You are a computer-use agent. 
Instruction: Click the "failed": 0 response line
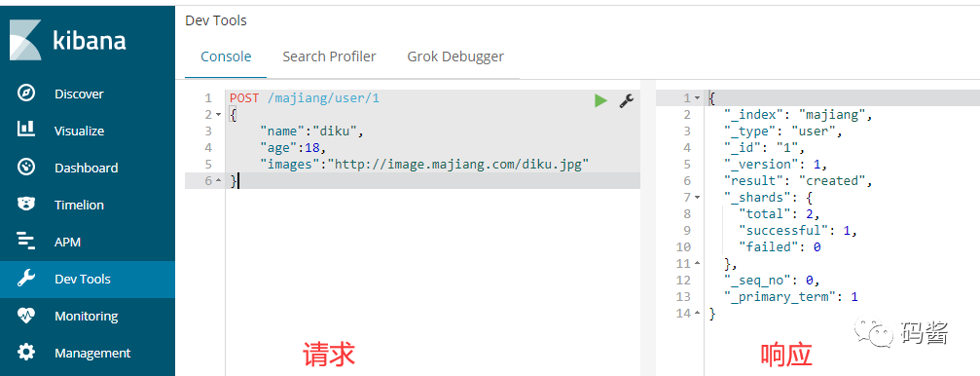[779, 247]
